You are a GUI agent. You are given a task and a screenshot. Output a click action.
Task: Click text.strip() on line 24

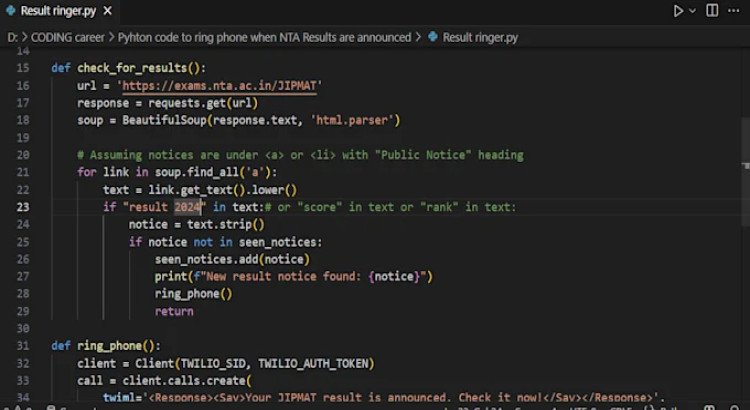226,224
